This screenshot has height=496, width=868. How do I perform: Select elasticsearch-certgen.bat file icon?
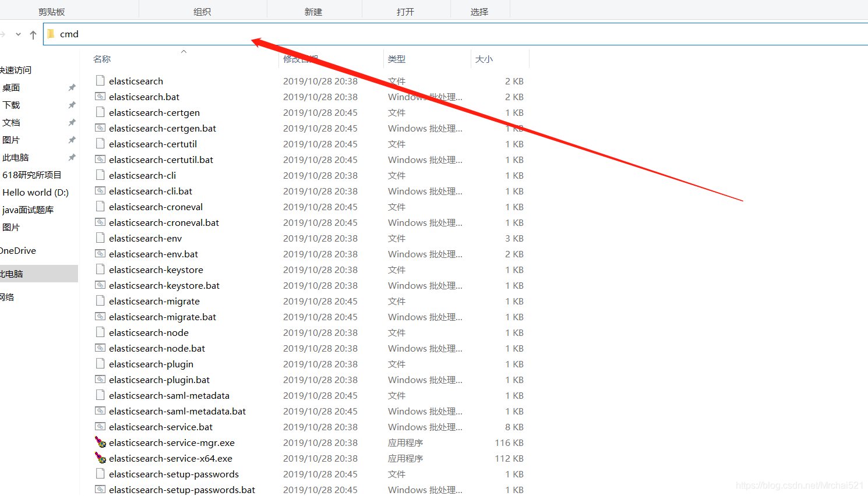point(100,127)
